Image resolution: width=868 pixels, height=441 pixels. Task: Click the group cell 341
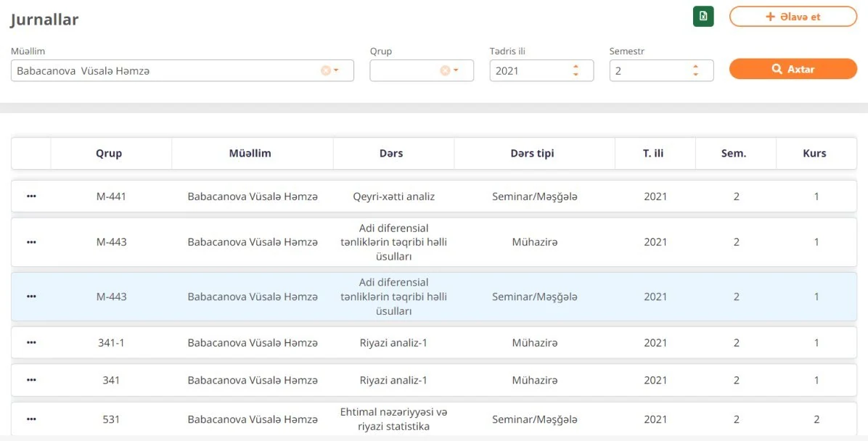click(111, 380)
